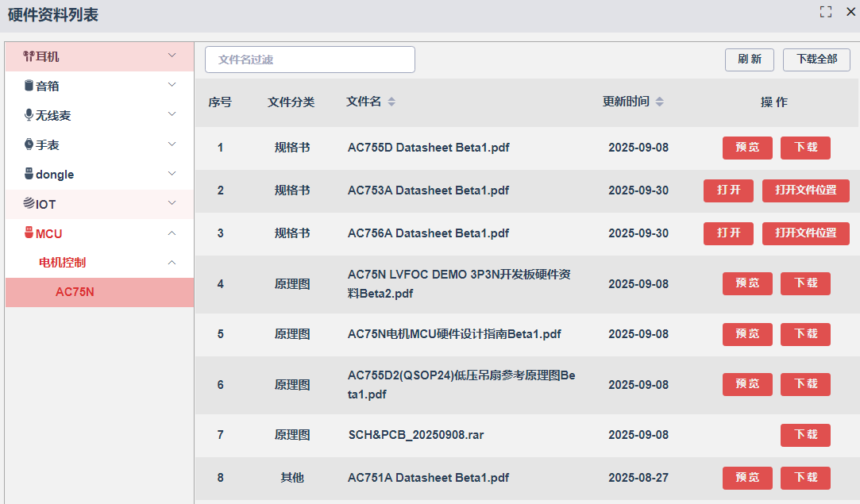Expand the 无线麦 category chevron
This screenshot has width=860, height=504.
coord(172,114)
